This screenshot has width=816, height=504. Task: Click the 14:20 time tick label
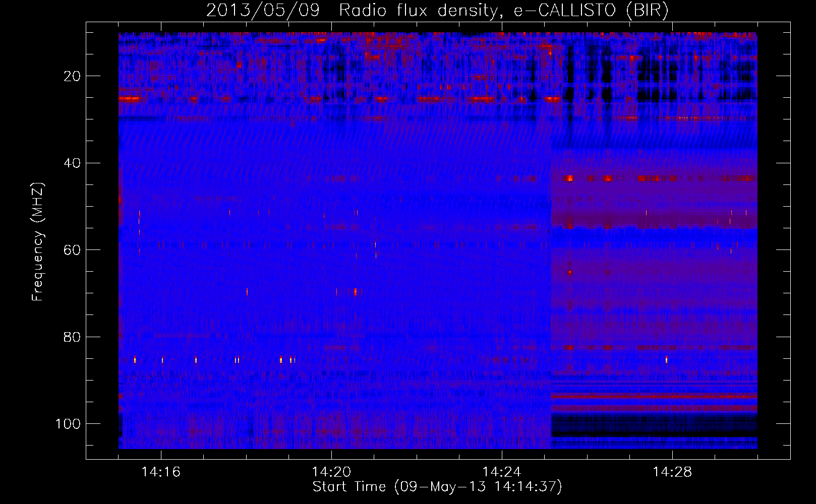pyautogui.click(x=331, y=472)
